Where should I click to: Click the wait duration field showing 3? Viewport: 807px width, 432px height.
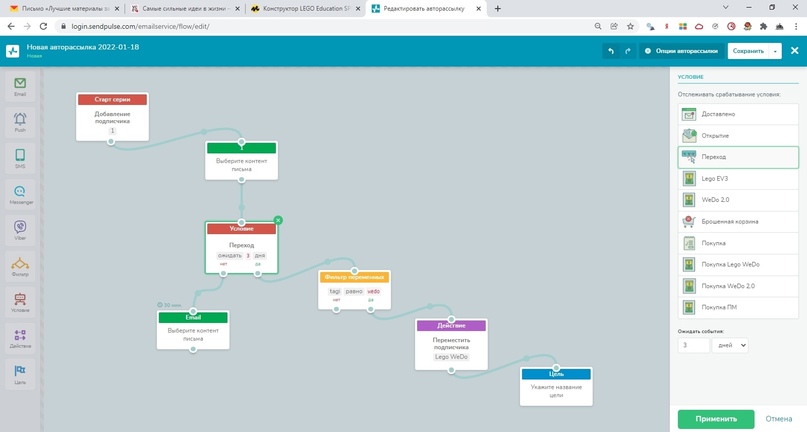coord(693,345)
